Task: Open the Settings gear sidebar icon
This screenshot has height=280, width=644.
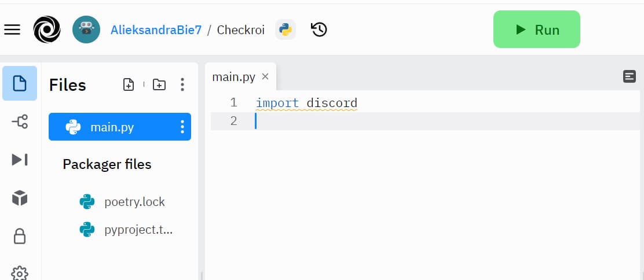Action: click(x=20, y=273)
